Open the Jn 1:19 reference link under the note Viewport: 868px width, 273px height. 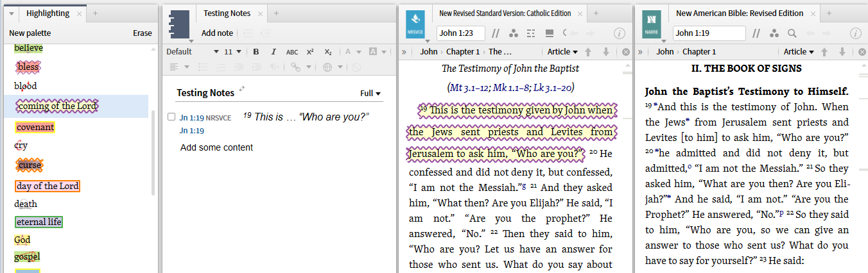(192, 131)
